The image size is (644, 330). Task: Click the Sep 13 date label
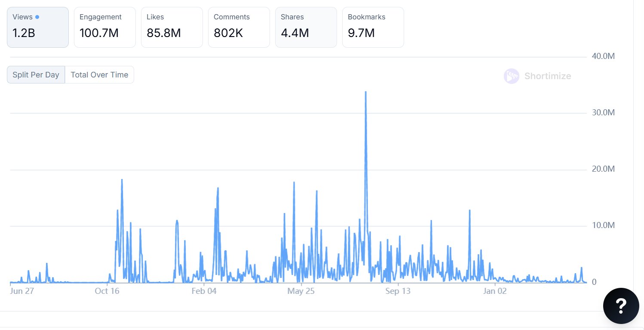coord(398,291)
